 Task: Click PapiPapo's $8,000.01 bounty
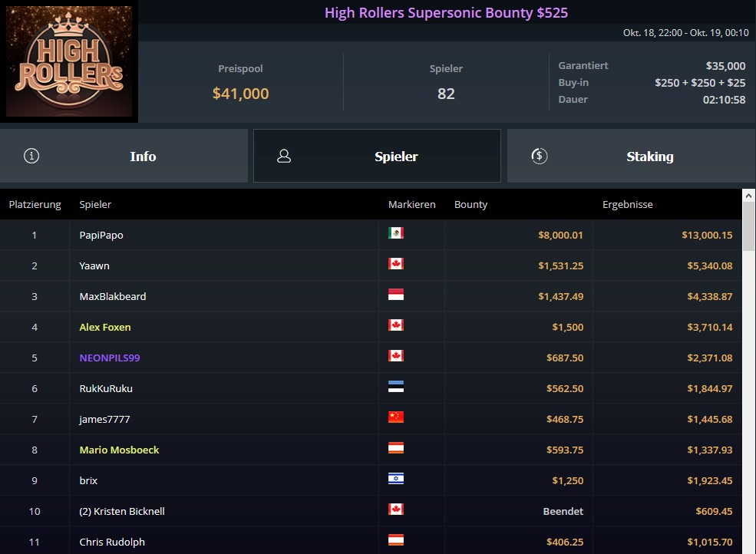pos(561,236)
